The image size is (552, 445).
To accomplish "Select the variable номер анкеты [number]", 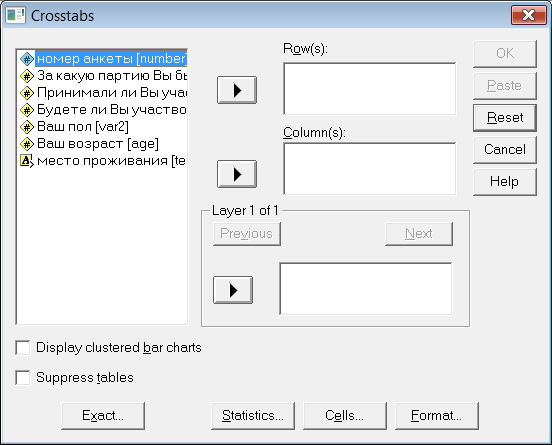I will [x=112, y=59].
